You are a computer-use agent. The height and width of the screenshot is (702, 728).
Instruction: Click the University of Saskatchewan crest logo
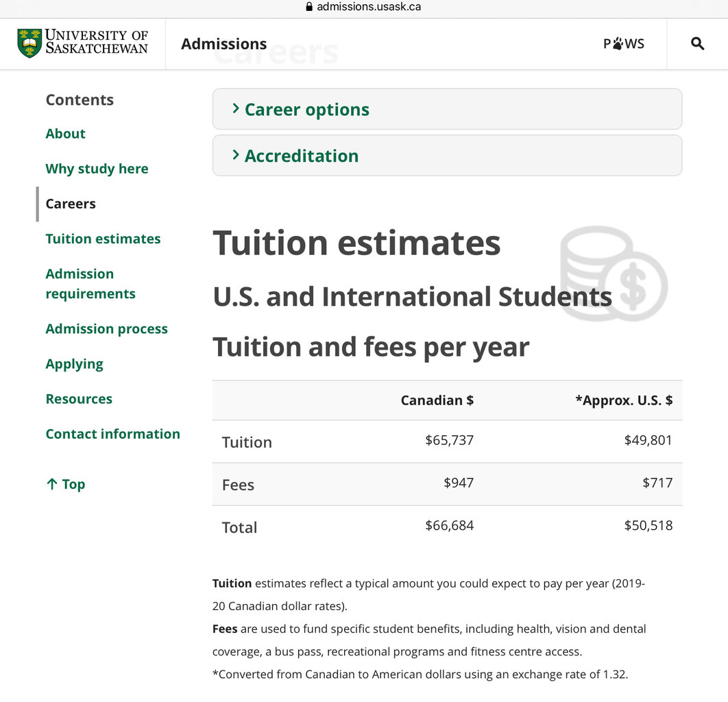click(x=29, y=43)
